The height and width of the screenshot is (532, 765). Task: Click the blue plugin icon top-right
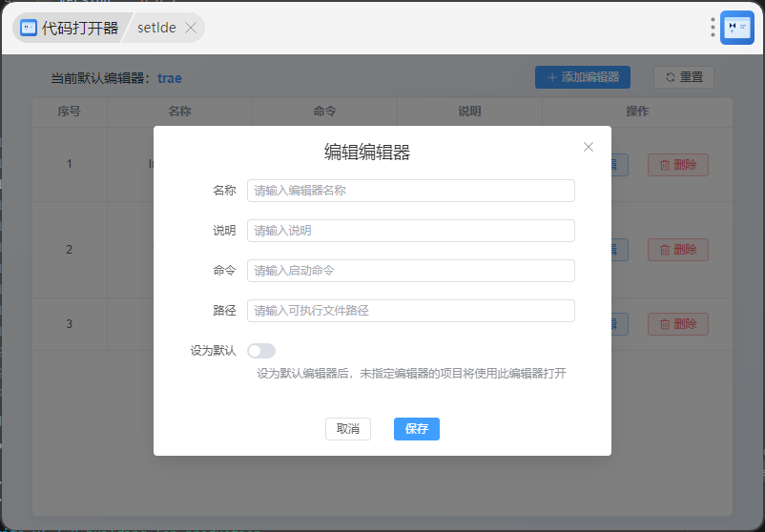click(737, 28)
